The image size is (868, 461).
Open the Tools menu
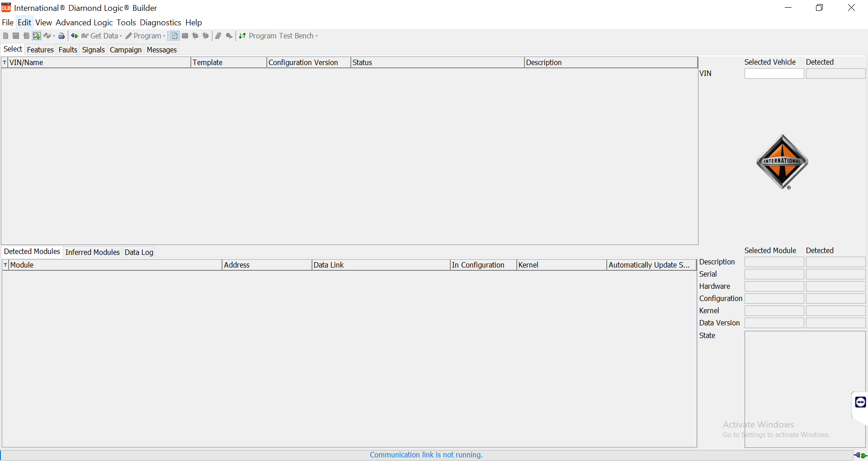[126, 22]
